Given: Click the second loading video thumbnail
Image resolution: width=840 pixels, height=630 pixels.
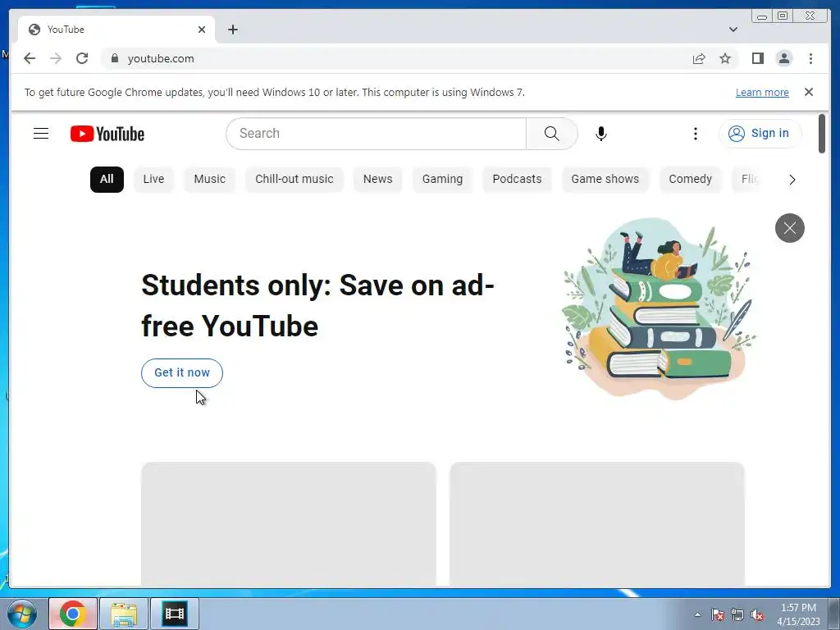Looking at the screenshot, I should pyautogui.click(x=597, y=524).
